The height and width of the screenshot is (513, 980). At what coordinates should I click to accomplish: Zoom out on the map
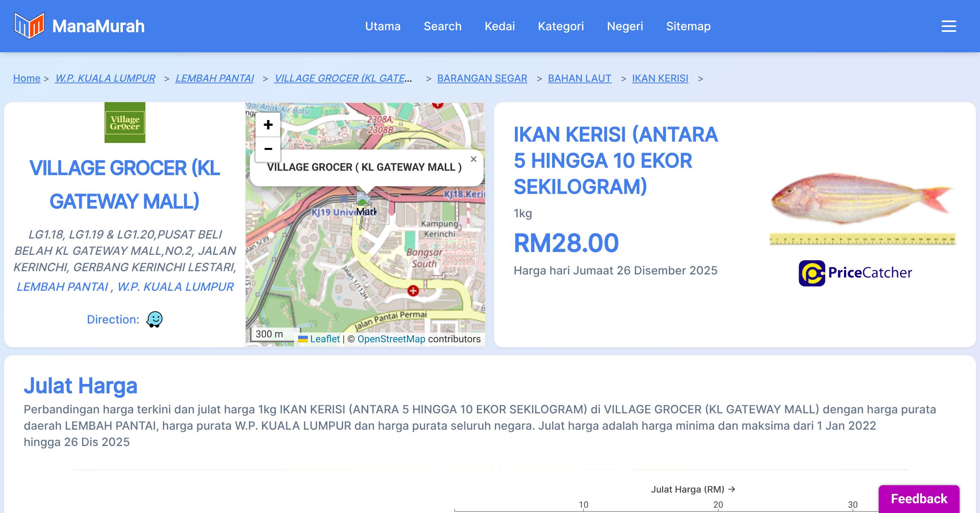tap(268, 149)
